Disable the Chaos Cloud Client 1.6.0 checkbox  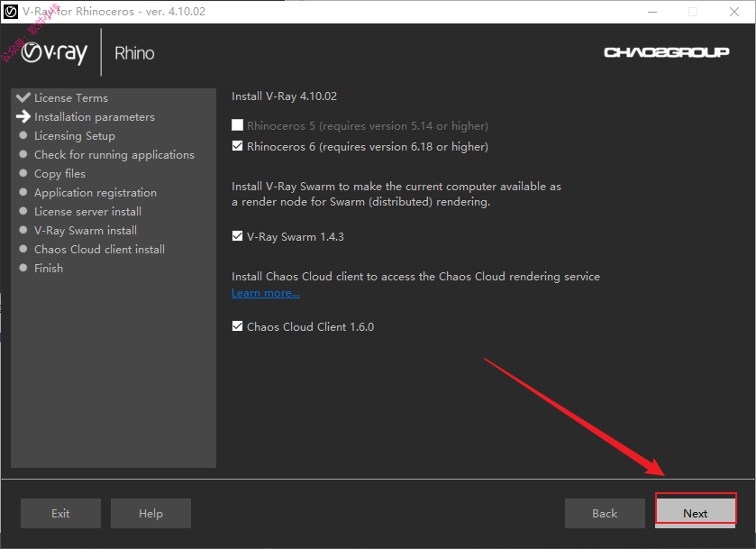[x=237, y=326]
